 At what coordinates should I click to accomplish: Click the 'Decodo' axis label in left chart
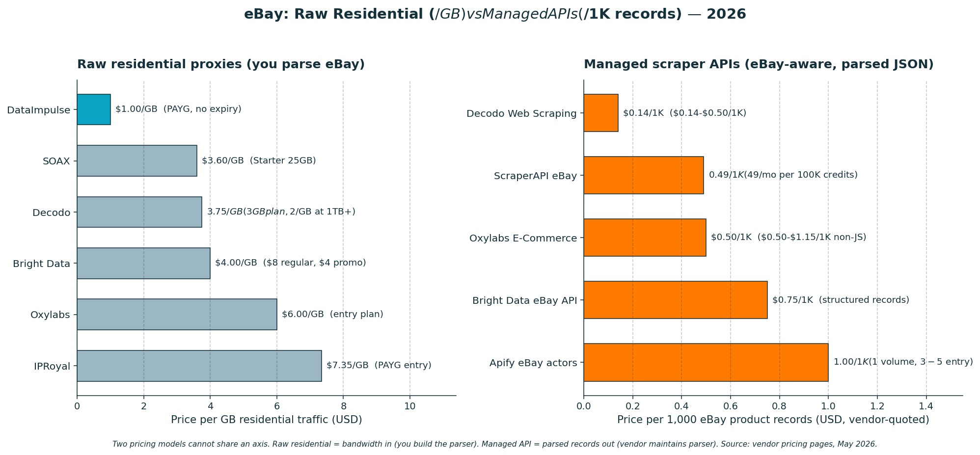[x=52, y=213]
